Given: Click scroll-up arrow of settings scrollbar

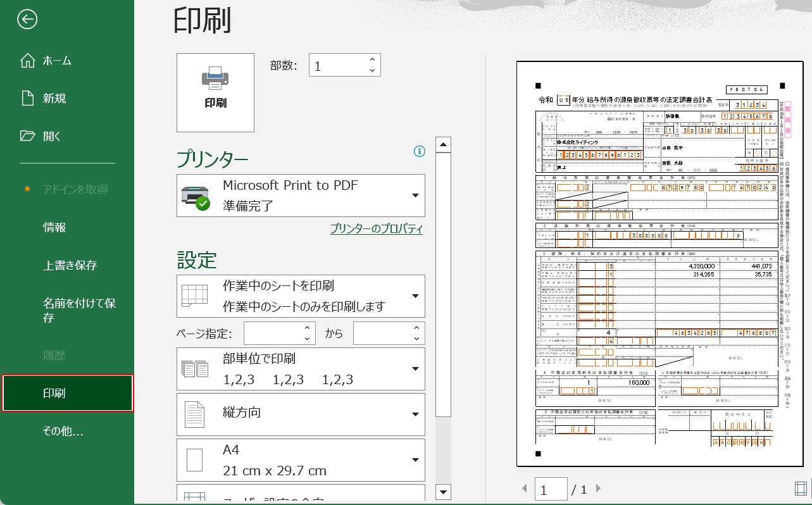Looking at the screenshot, I should click(444, 145).
